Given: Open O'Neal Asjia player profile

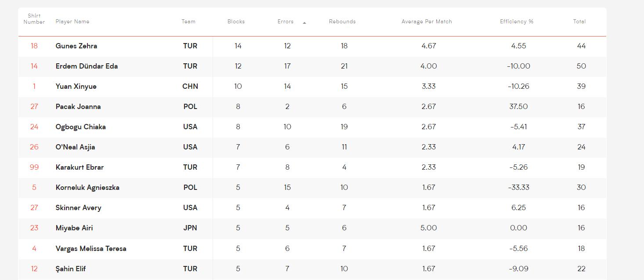Looking at the screenshot, I should (75, 147).
